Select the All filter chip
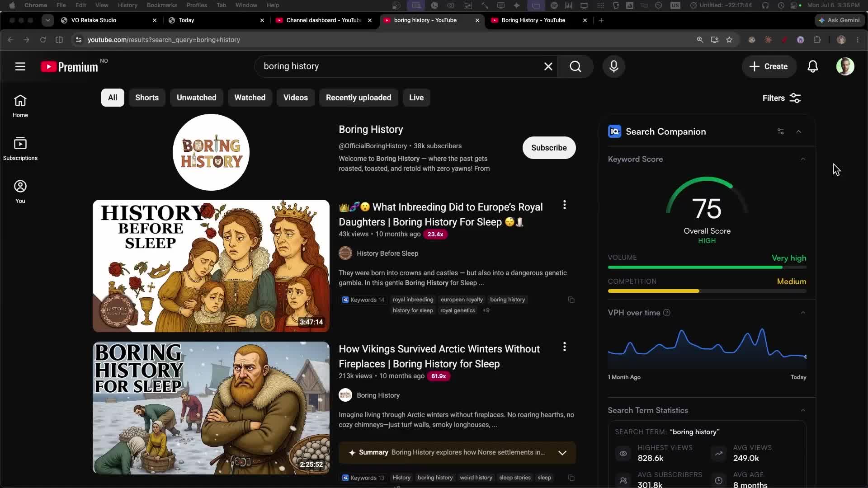The image size is (868, 488). coord(113,98)
